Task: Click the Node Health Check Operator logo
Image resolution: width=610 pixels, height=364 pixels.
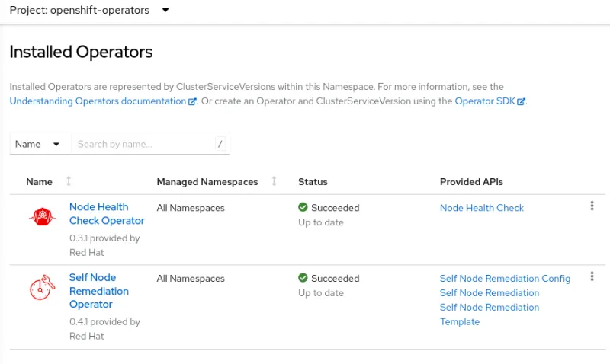Action: coord(43,216)
